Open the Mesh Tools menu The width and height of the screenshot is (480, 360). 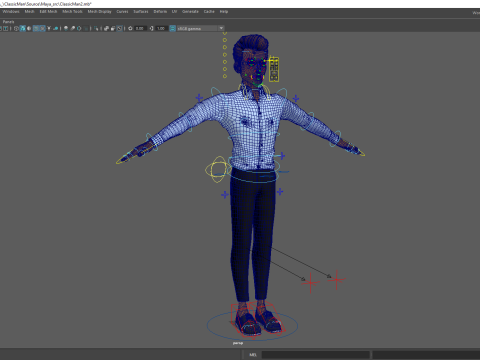[72, 11]
